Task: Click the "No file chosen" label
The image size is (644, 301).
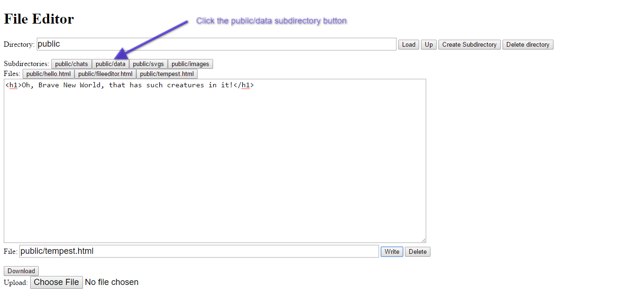Action: click(x=112, y=282)
